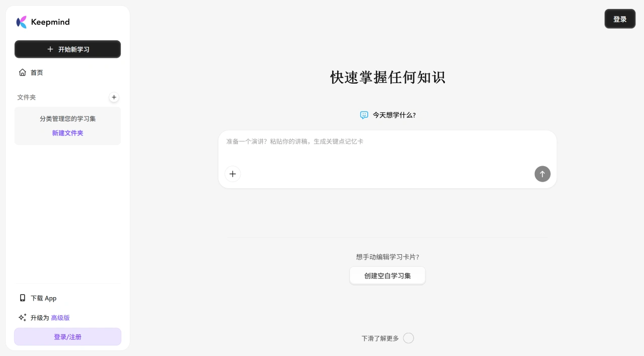
Task: Click the phone icon for 下载 App
Action: click(22, 298)
